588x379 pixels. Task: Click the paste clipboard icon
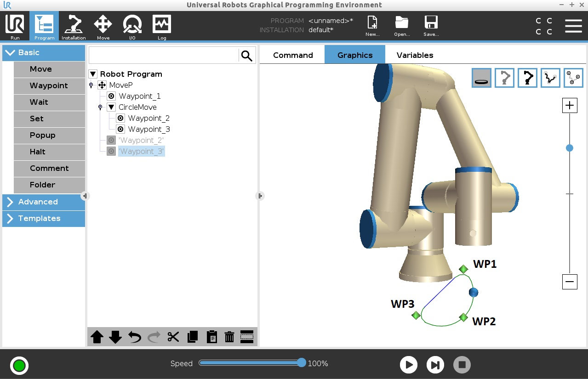point(211,337)
